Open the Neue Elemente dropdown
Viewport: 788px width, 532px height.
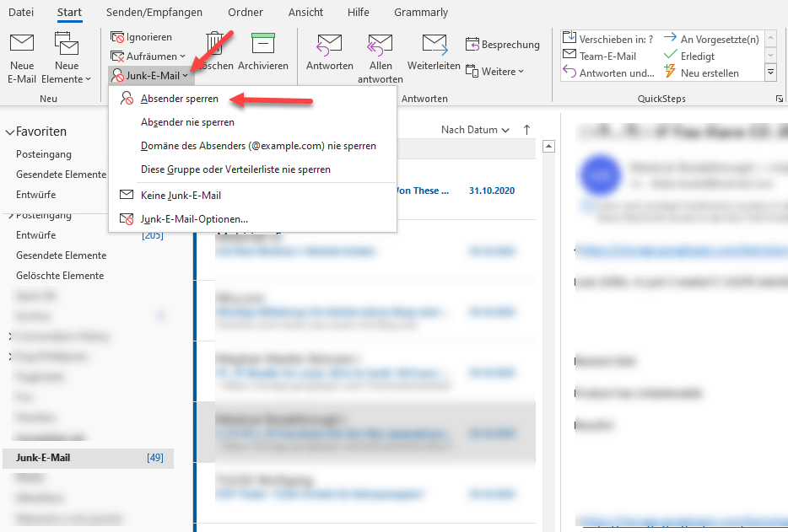pos(67,58)
